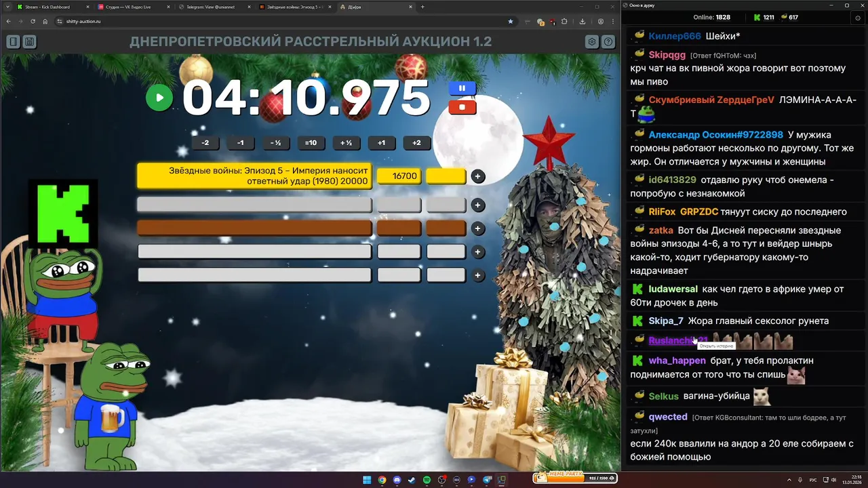Click plus icon on the second empty lot row
This screenshot has width=868, height=488.
pyautogui.click(x=477, y=205)
